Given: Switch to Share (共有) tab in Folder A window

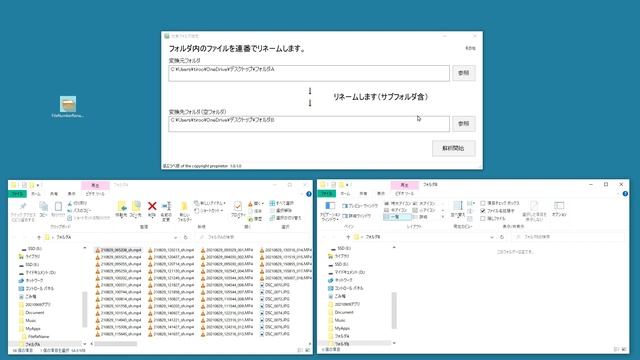Looking at the screenshot, I should (54, 194).
